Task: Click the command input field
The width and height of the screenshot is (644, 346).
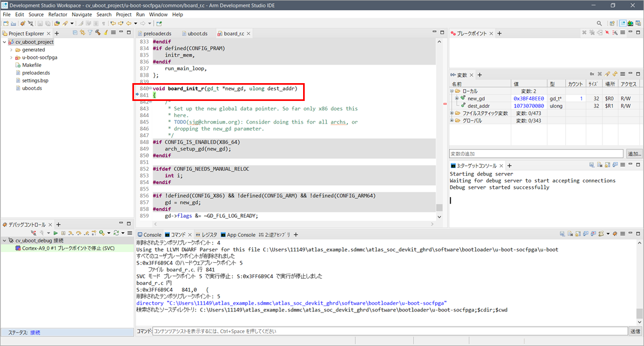Action: tap(390, 331)
